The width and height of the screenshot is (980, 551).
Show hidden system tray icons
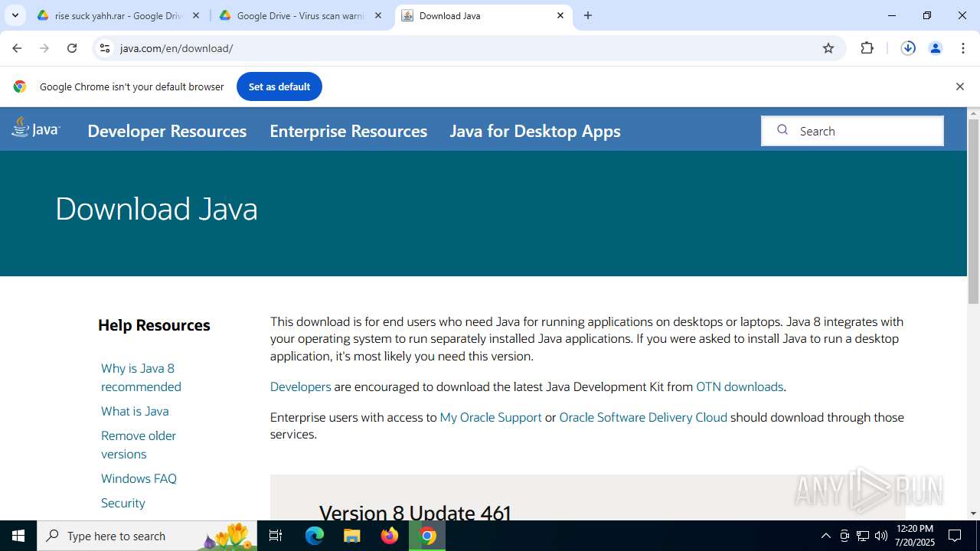(x=825, y=536)
